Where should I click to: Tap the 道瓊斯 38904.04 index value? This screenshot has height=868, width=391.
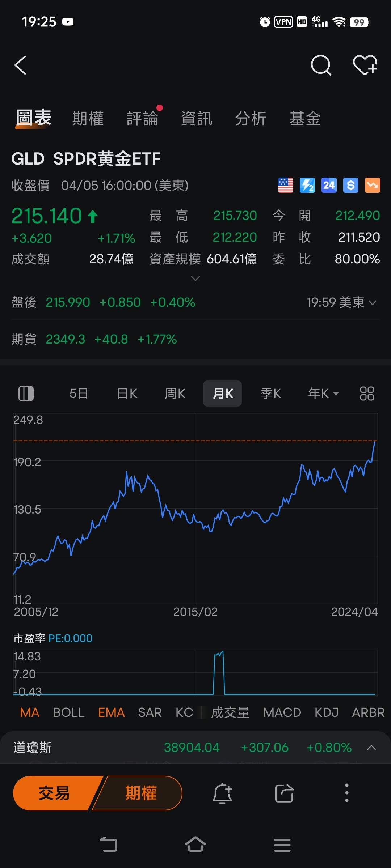[x=192, y=748]
